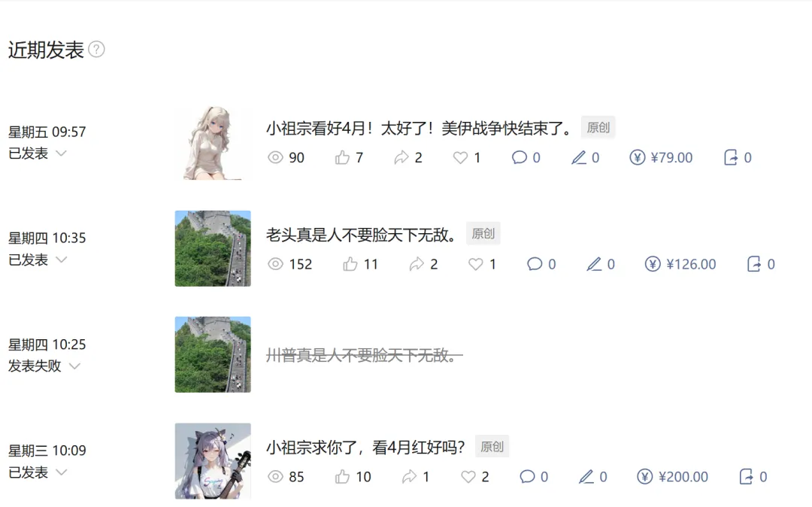Click comment bubble icon on Friday post
Image resolution: width=812 pixels, height=507 pixels.
point(520,157)
